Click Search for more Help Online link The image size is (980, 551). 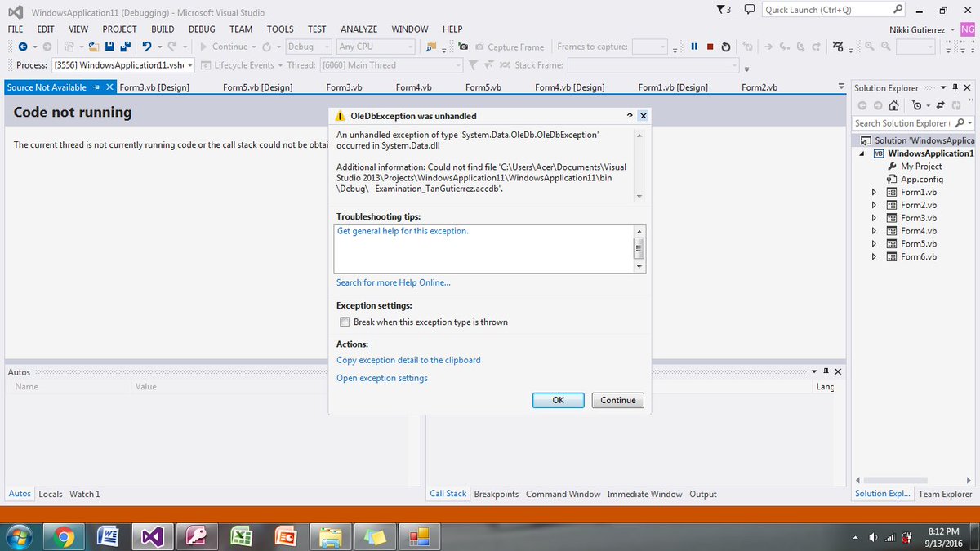coord(394,282)
